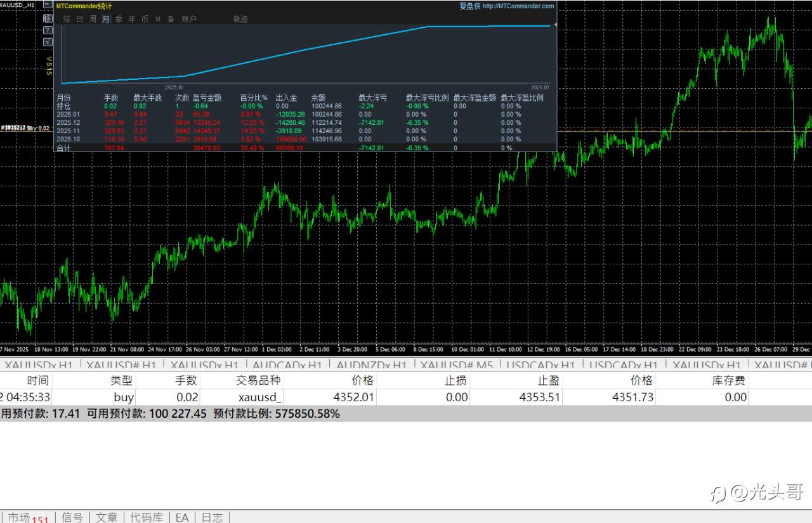The image size is (812, 523).
Task: Select the 月 monthly statistics tab
Action: click(106, 19)
